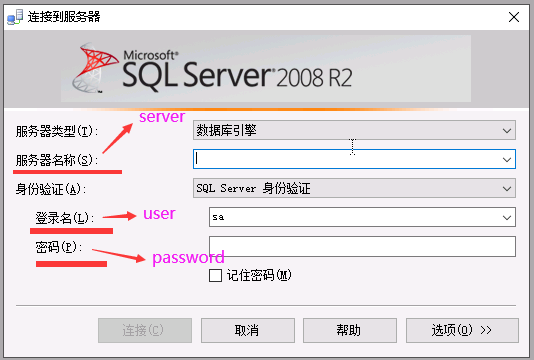The height and width of the screenshot is (360, 534).
Task: Click the 密码 password field
Action: click(x=362, y=246)
